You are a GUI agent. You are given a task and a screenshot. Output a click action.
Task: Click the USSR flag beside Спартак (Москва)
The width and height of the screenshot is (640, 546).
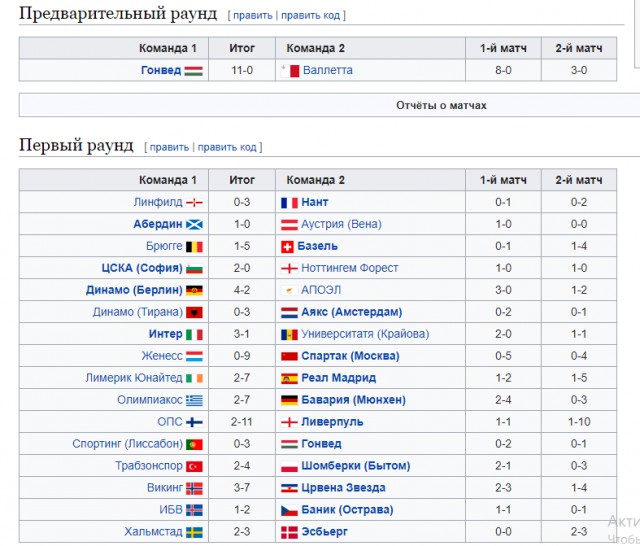289,357
